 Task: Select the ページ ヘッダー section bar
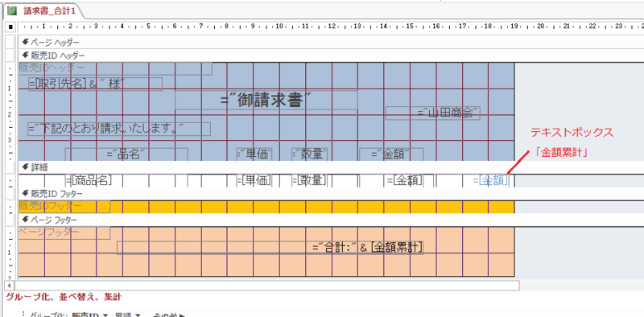(331, 43)
